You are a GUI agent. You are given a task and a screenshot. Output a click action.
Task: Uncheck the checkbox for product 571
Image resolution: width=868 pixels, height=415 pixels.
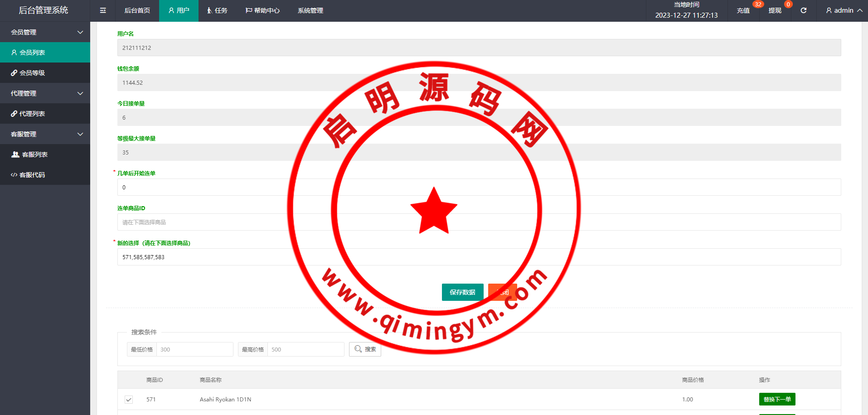click(x=129, y=400)
